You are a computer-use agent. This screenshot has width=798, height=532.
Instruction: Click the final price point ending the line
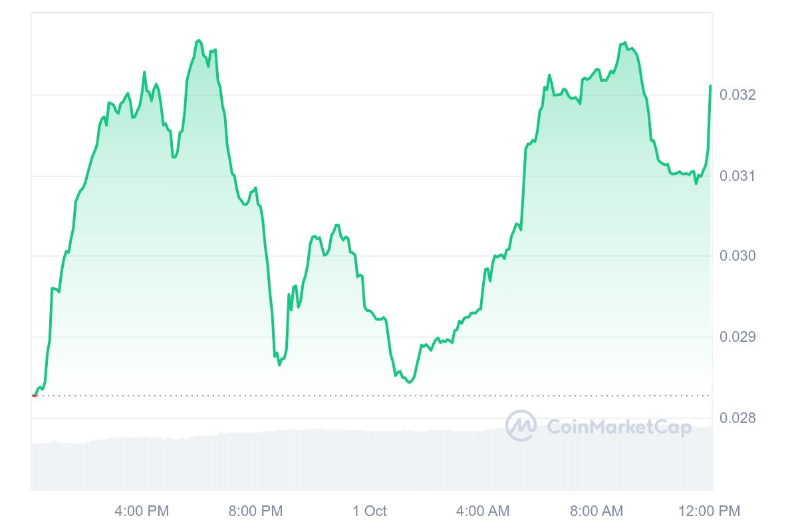click(x=710, y=86)
